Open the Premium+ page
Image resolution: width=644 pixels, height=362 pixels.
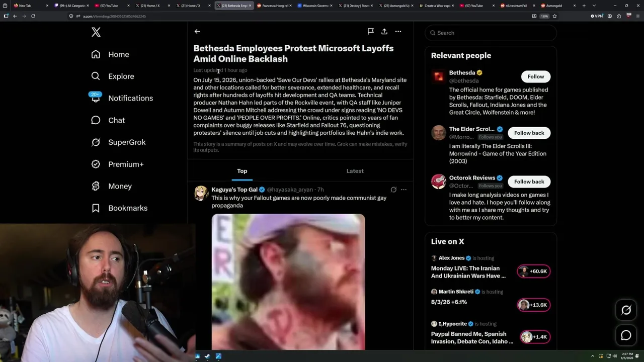coord(117,164)
